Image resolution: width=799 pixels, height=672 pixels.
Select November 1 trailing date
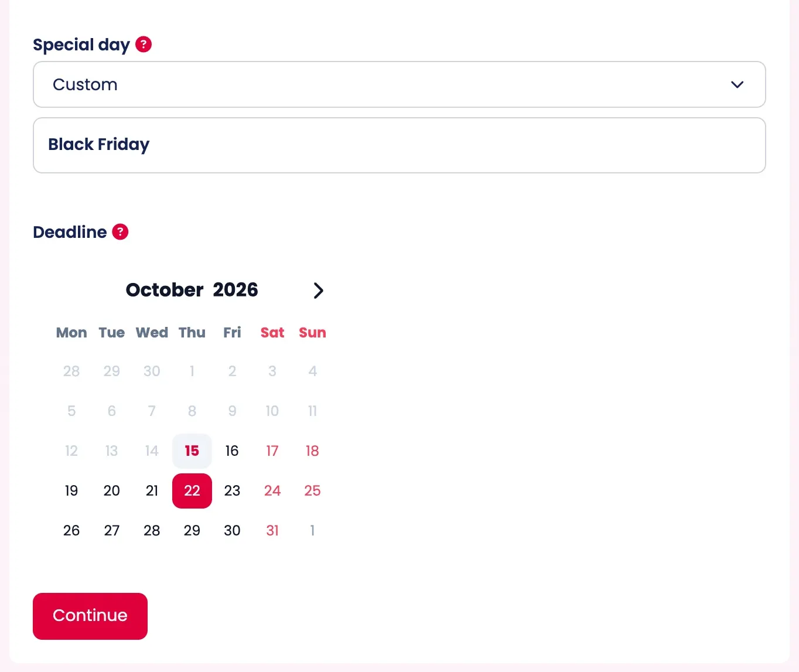coord(312,531)
